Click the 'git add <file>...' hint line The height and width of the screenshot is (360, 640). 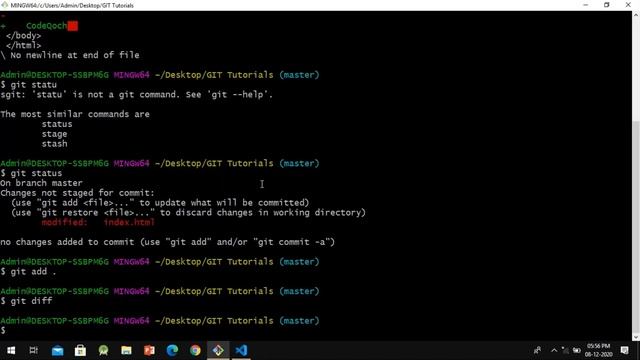tap(160, 203)
